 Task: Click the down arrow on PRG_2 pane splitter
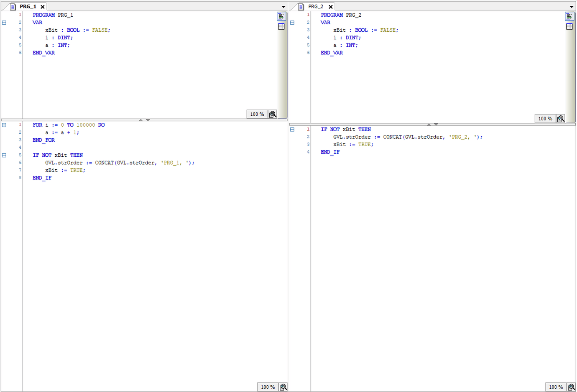pos(436,124)
